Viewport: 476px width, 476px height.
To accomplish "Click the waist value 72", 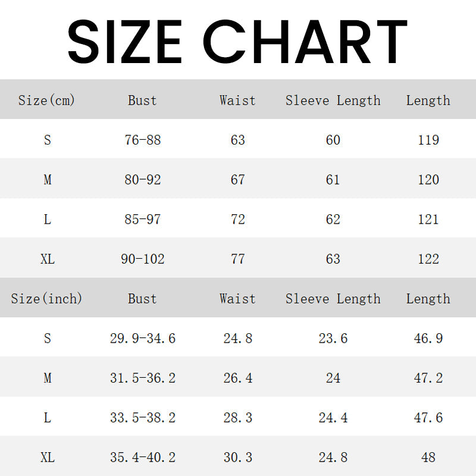I will pyautogui.click(x=237, y=220).
